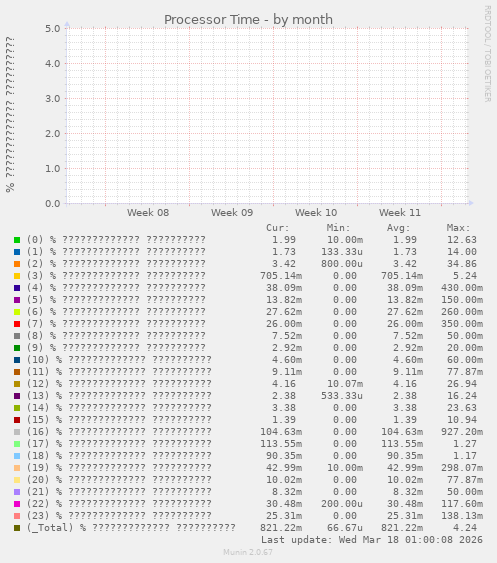Click the magenta swatch for series (22)

17,504
